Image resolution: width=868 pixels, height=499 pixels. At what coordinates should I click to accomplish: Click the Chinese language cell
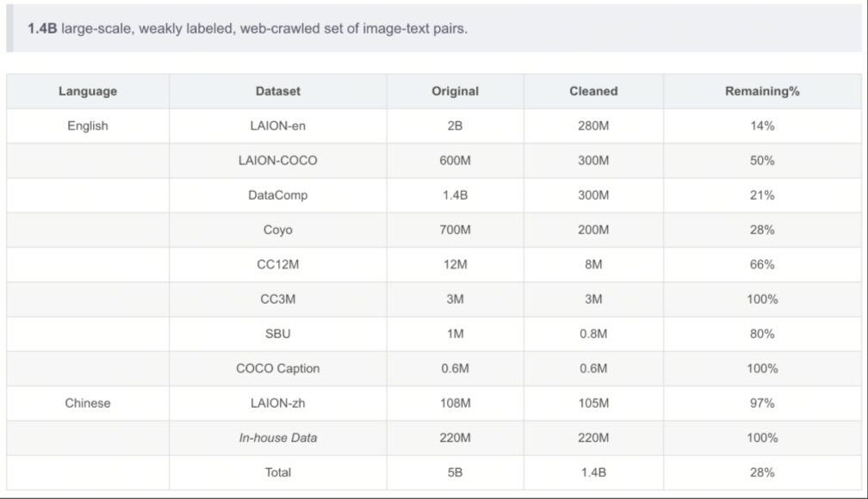88,404
